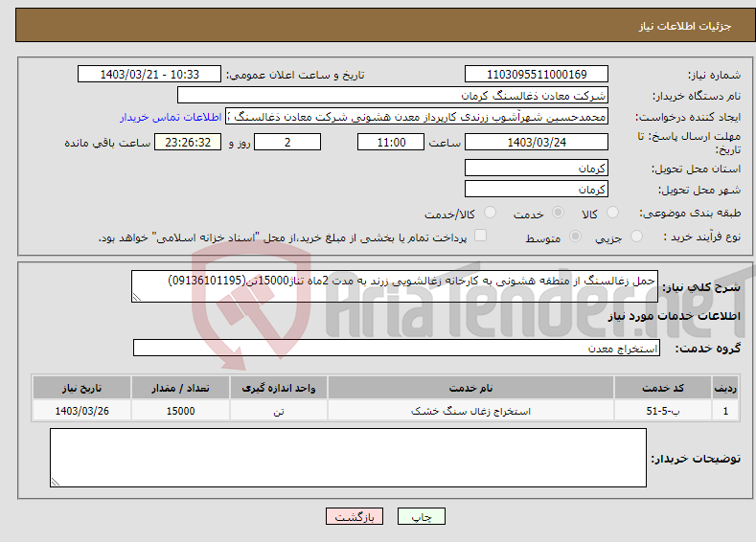
Task: Click the deadline date field 1403/03/24
Action: click(537, 142)
